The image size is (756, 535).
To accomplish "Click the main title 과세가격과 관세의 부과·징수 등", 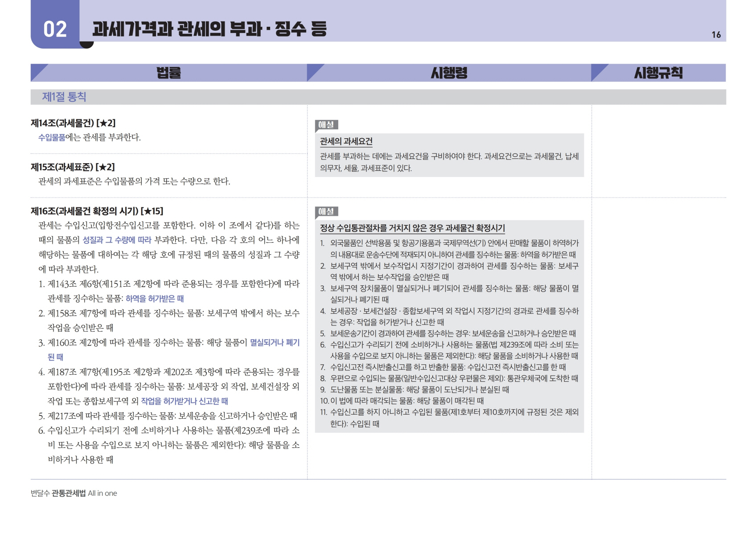I will 210,29.
